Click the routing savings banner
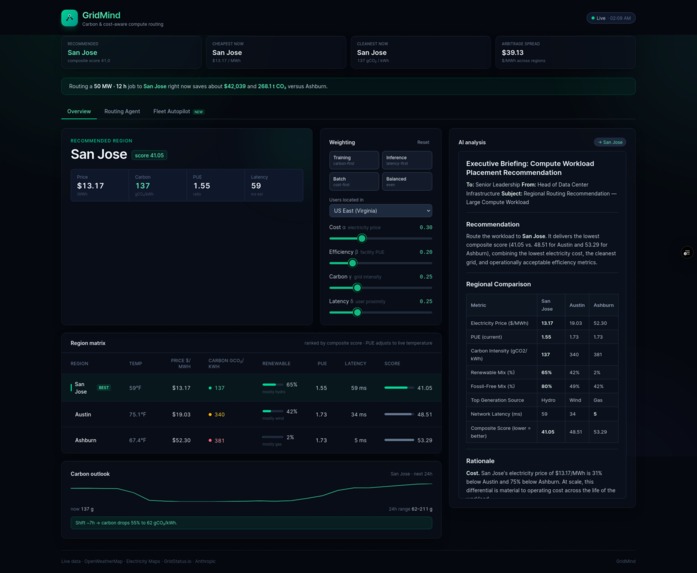This screenshot has width=697, height=573. (x=348, y=86)
